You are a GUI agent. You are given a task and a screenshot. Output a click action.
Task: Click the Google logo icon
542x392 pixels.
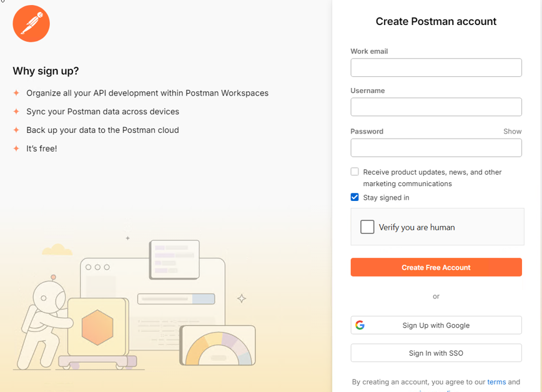coord(360,325)
